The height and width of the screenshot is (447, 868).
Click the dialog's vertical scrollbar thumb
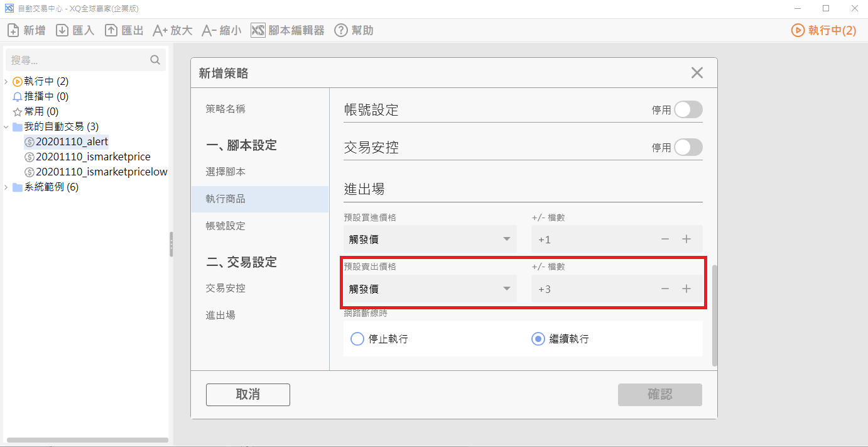point(715,314)
